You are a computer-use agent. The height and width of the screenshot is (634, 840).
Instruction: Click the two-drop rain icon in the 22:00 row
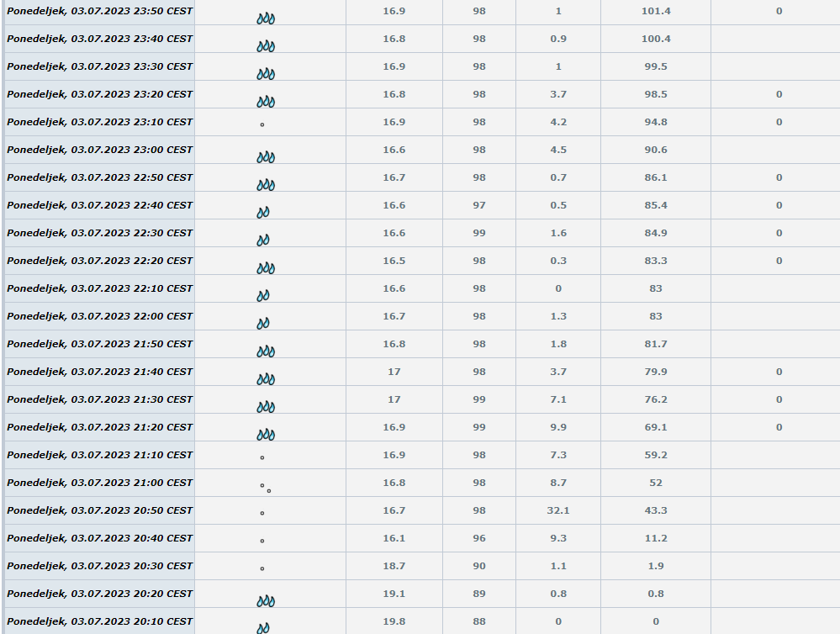pos(263,324)
